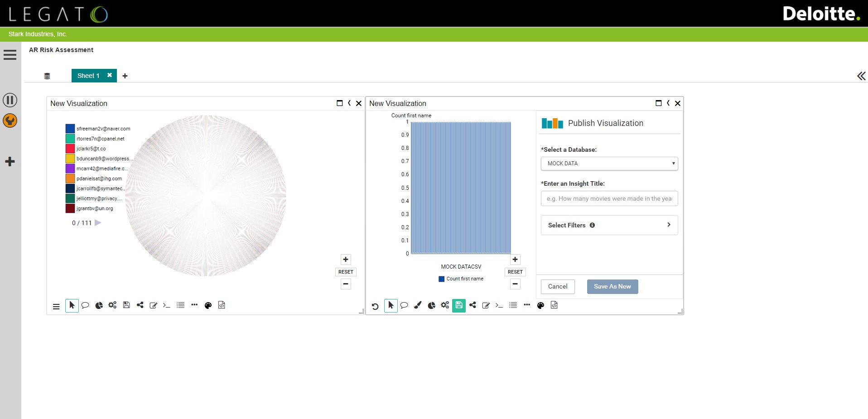The width and height of the screenshot is (868, 419).
Task: Open the database icon beside Sheet 1
Action: coord(47,76)
